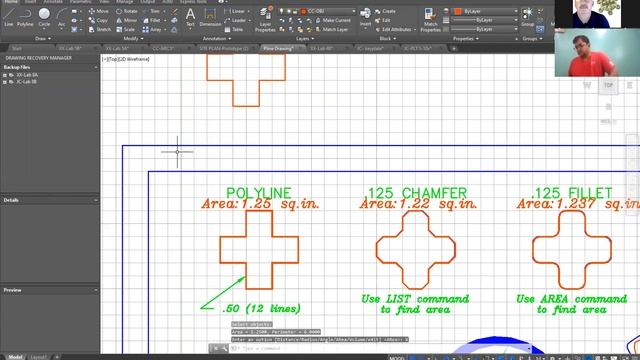Expand the Layers panel
Screen dimensions: 640x360
pyautogui.click(x=305, y=38)
